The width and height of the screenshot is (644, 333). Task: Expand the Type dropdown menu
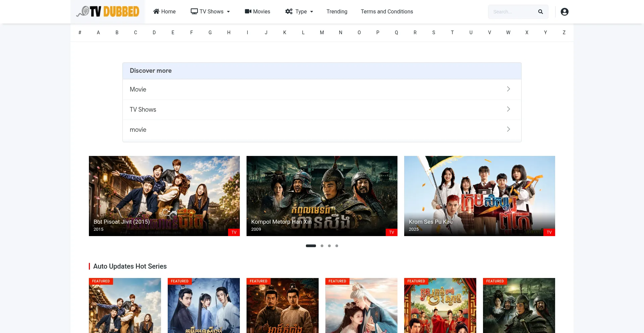click(299, 11)
